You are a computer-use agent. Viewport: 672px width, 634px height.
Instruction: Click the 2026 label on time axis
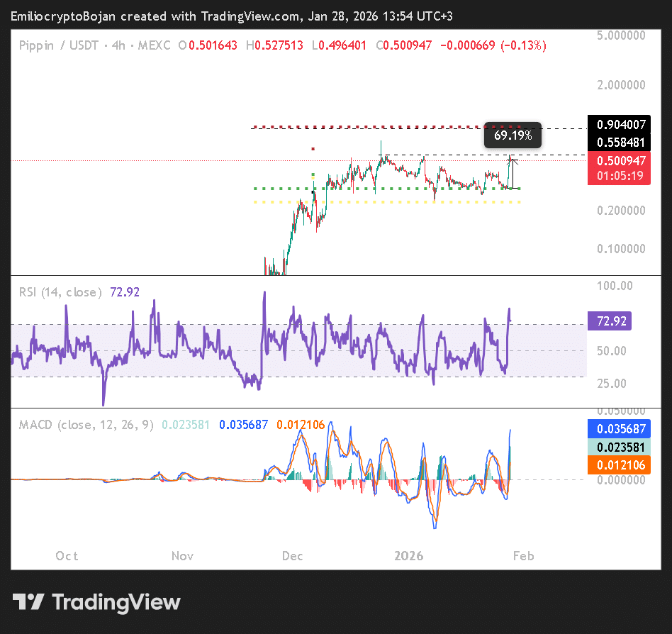[408, 555]
